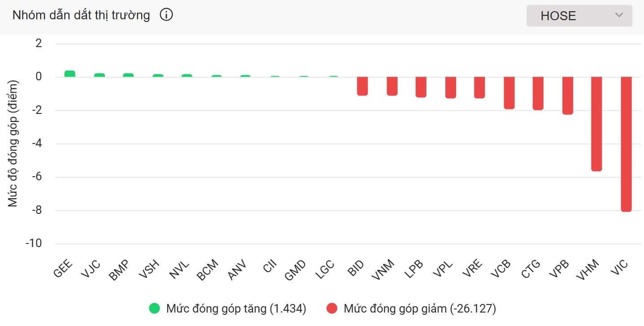Image resolution: width=644 pixels, height=326 pixels.
Task: Click the BID red bar
Action: 362,86
